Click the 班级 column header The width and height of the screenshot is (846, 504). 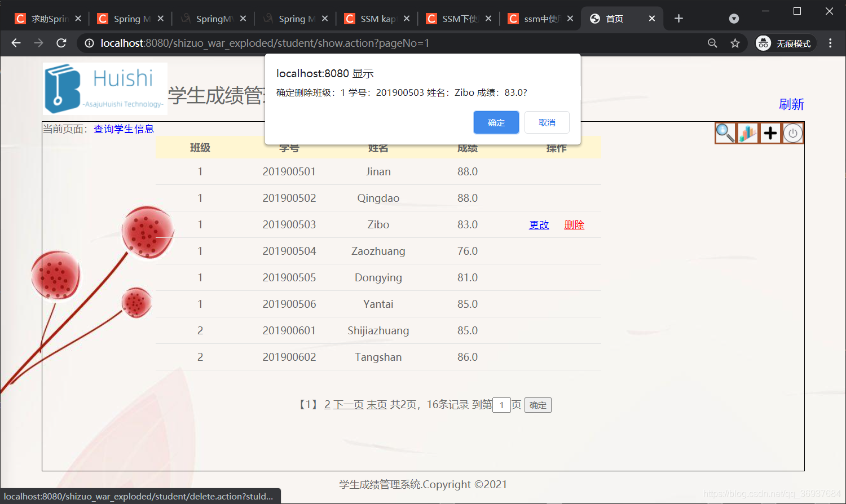pos(200,148)
